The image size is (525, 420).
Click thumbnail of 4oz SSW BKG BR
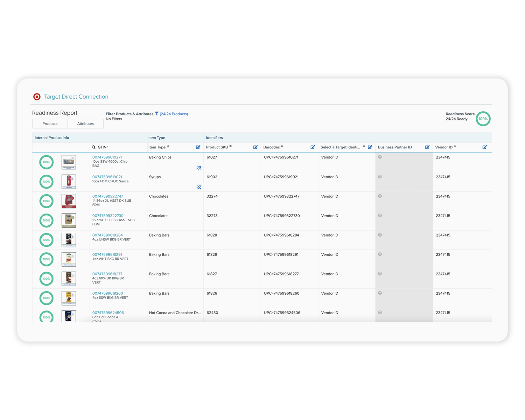tap(69, 298)
